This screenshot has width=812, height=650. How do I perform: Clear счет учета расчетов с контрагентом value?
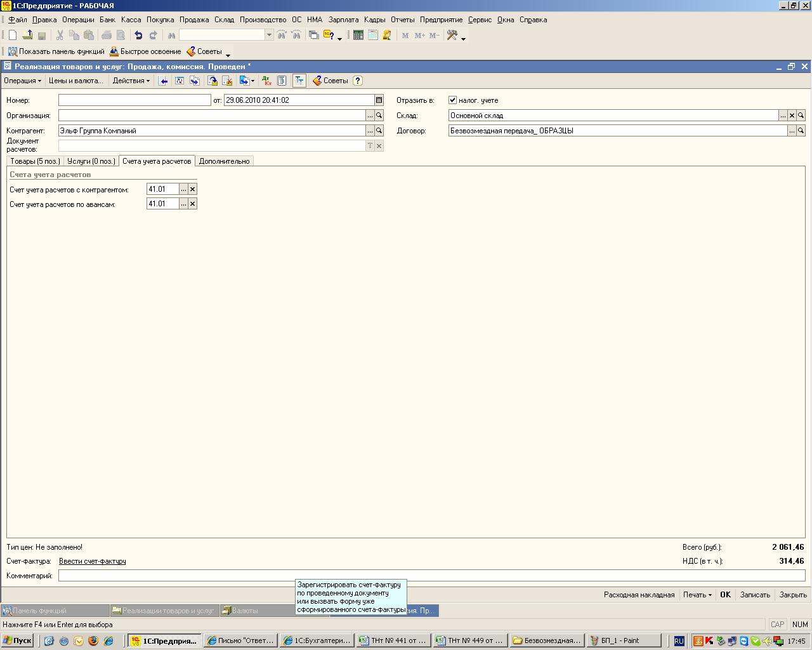pos(193,189)
